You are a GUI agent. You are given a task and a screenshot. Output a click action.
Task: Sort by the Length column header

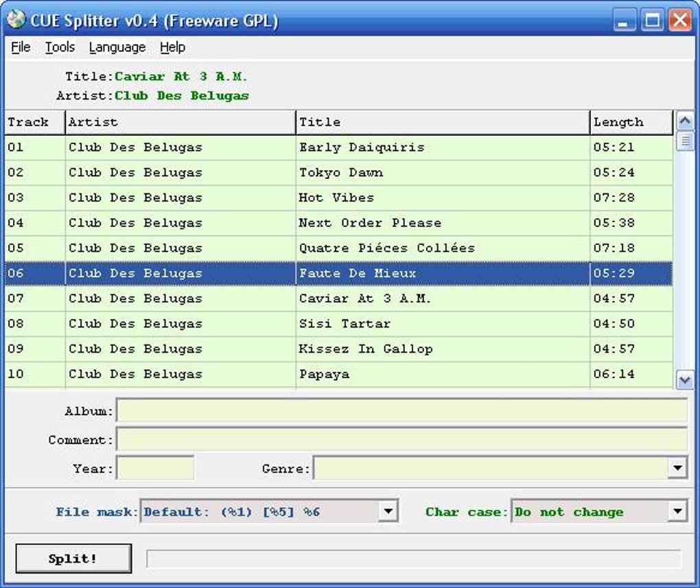click(631, 122)
